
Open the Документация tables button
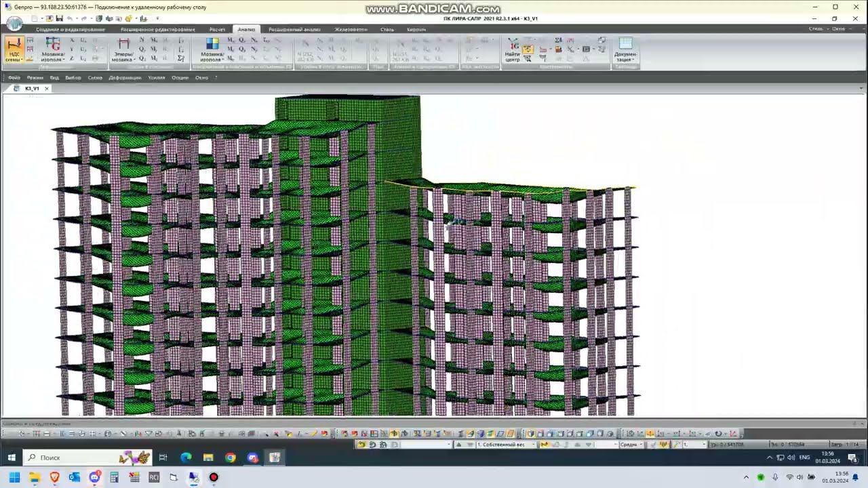625,50
